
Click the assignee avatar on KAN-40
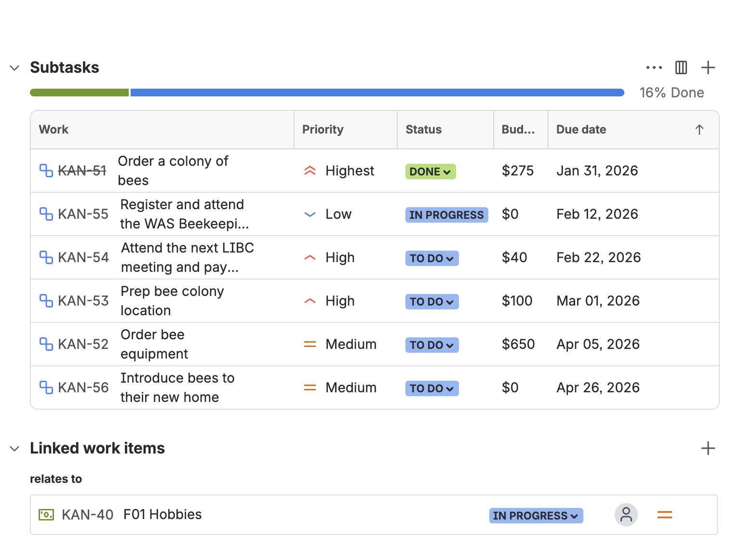pyautogui.click(x=626, y=515)
